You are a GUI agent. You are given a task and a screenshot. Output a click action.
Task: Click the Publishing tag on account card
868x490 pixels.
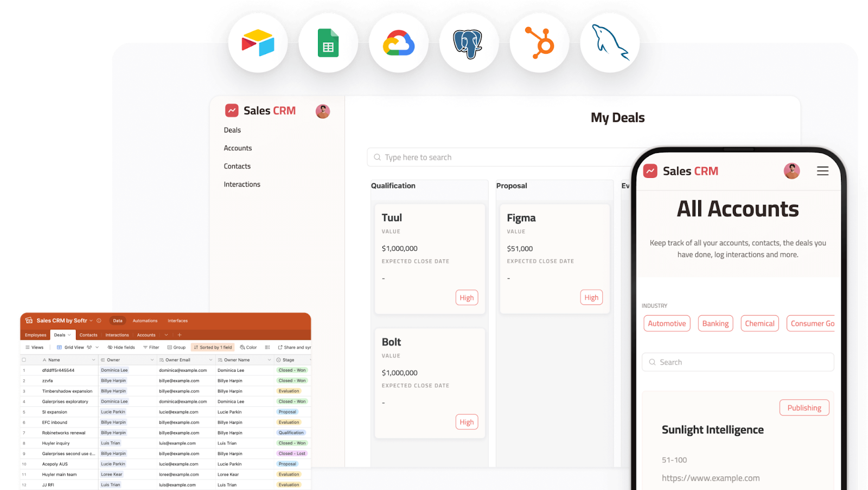point(804,408)
